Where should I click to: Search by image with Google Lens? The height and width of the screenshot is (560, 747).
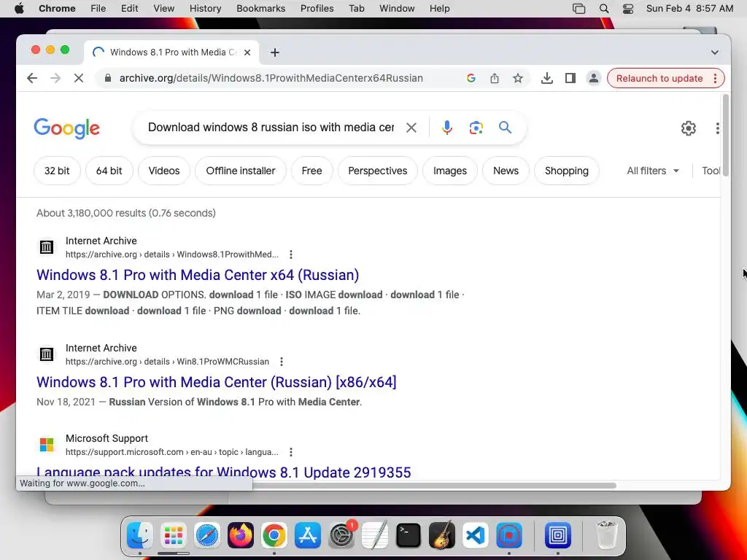tap(476, 128)
